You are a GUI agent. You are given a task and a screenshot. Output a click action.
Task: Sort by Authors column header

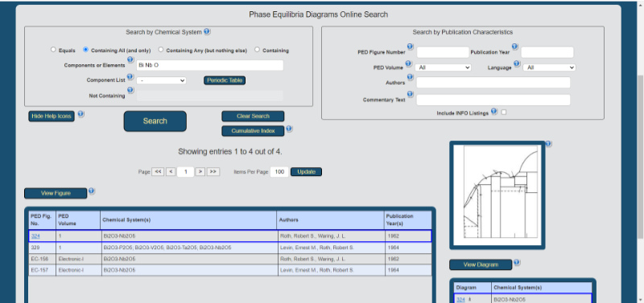[331, 219]
